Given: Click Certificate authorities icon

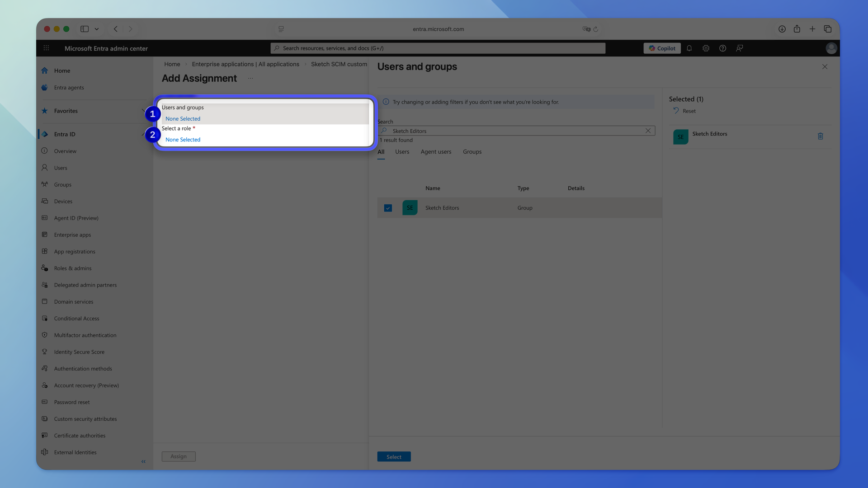Looking at the screenshot, I should click(44, 435).
